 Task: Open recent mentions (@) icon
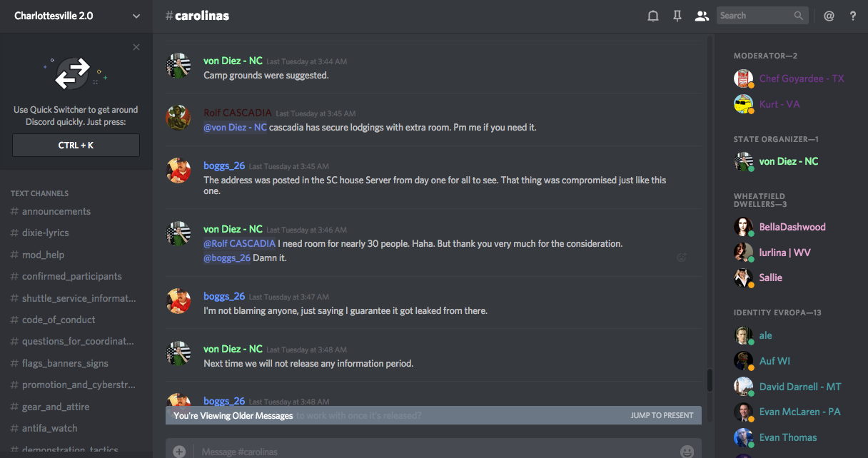[829, 16]
